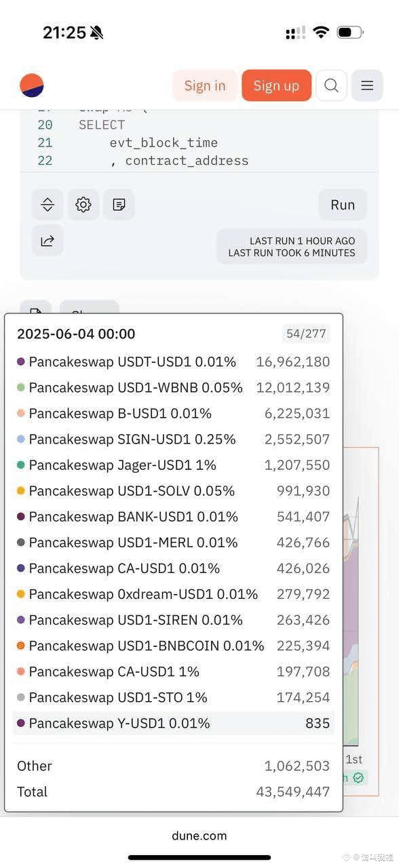Click the Pancakeswap Jager-USD1 1% green dot
Screen dimensions: 399x868
coord(21,465)
